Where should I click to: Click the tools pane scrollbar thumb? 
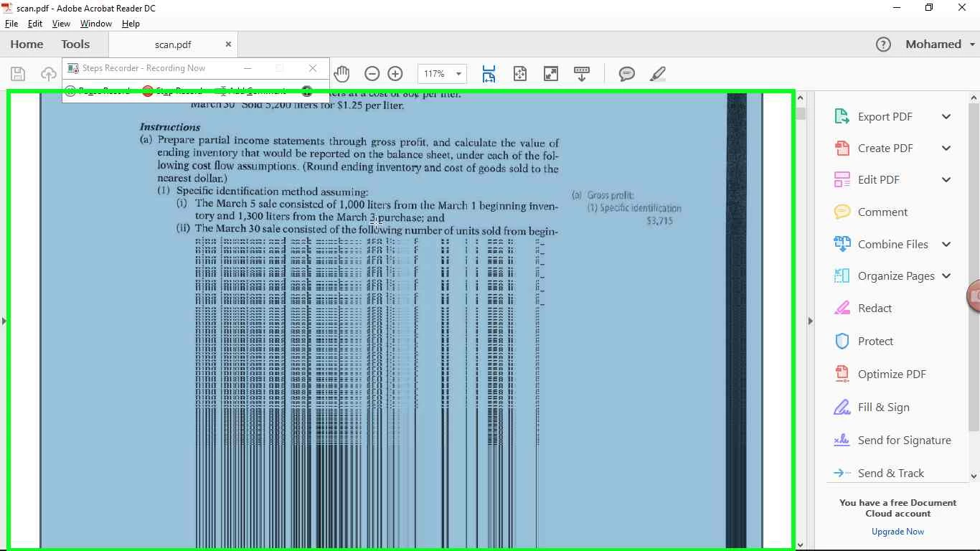[x=974, y=267]
